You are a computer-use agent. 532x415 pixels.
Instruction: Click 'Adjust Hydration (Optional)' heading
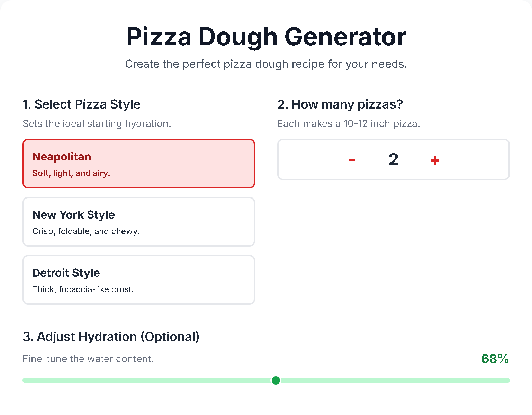(111, 336)
